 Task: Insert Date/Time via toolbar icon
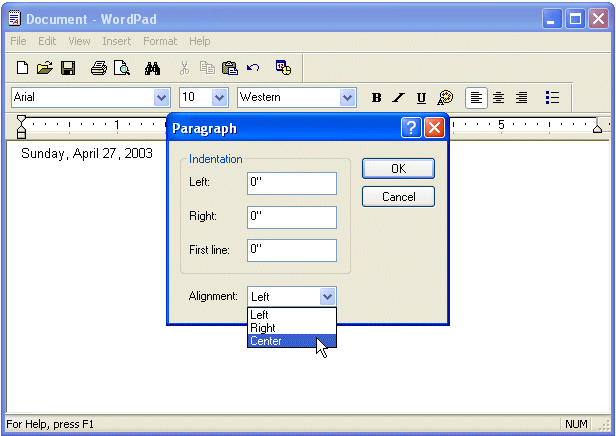click(x=283, y=68)
